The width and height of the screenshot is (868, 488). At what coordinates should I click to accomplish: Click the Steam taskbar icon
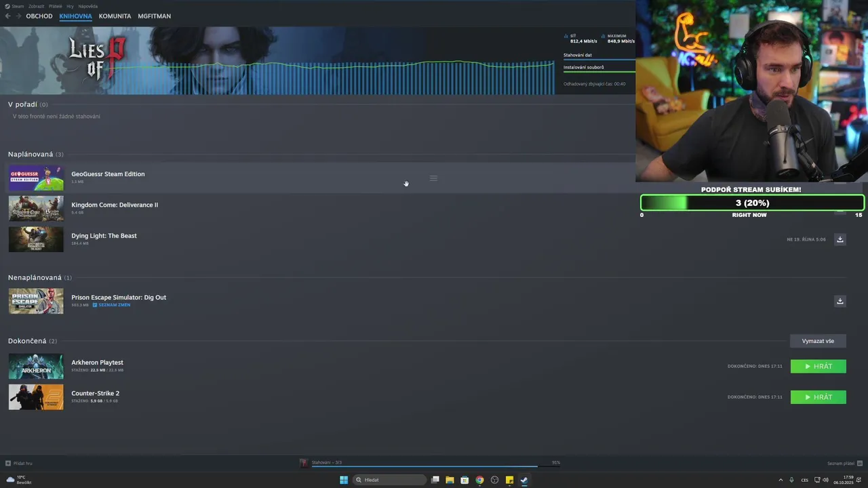coord(524,480)
